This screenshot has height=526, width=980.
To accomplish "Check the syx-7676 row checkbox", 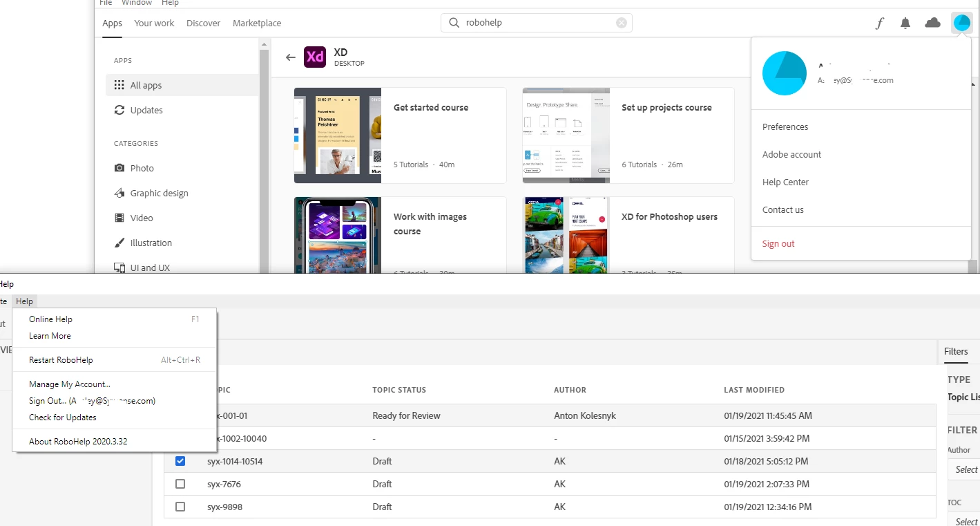I will [x=180, y=484].
